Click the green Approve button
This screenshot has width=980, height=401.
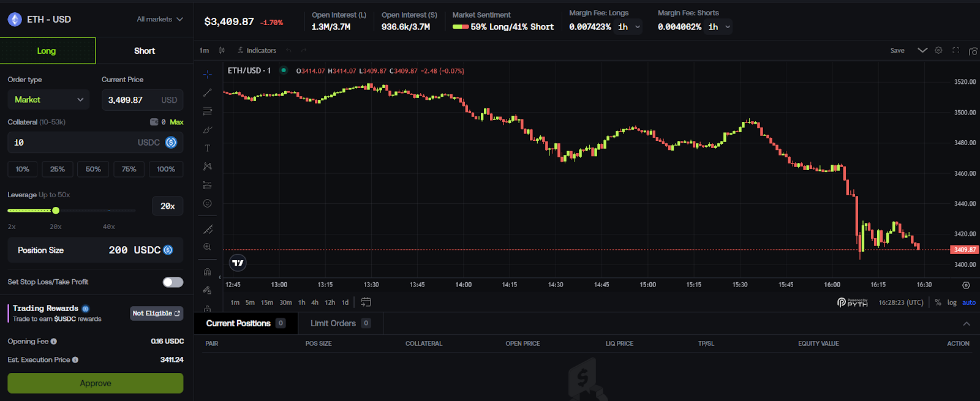tap(95, 383)
